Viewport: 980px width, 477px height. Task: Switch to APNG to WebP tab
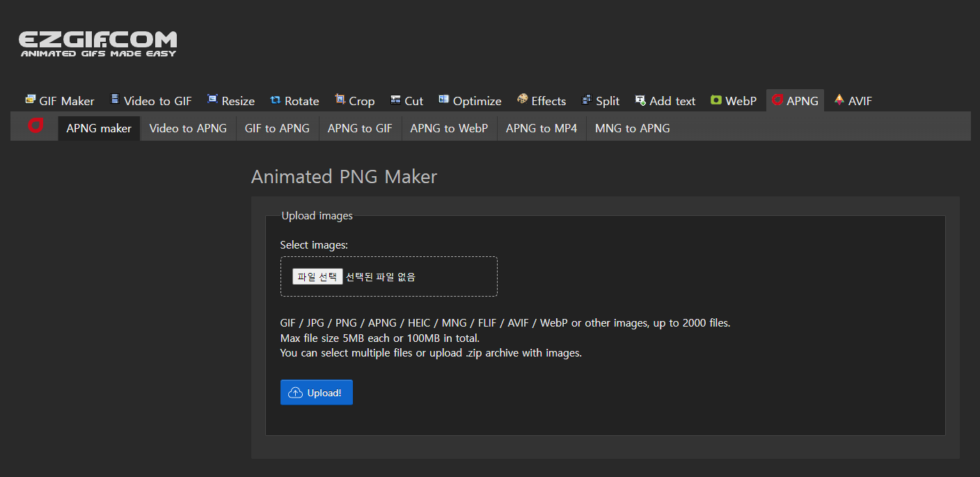pos(449,128)
